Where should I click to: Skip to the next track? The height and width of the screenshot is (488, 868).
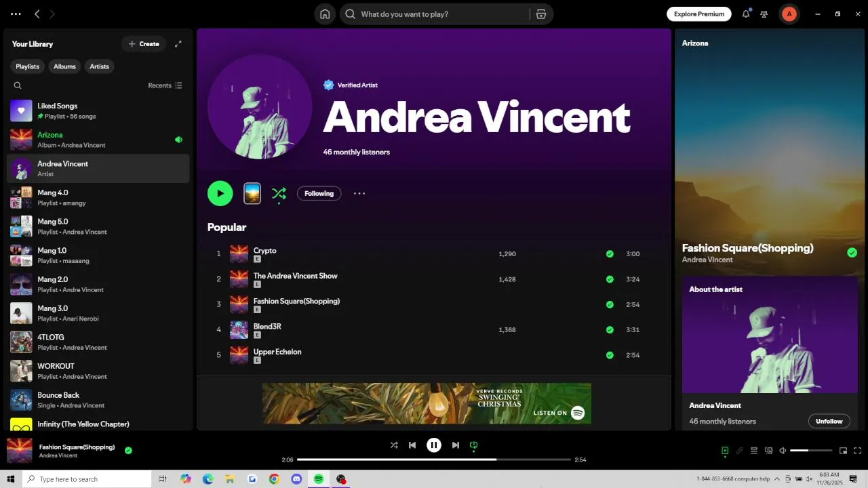pos(456,445)
